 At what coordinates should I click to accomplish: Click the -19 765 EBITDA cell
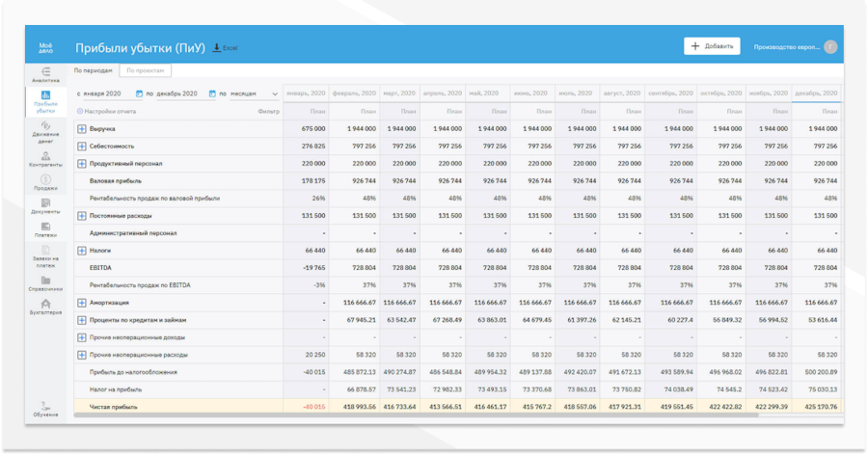coord(313,268)
